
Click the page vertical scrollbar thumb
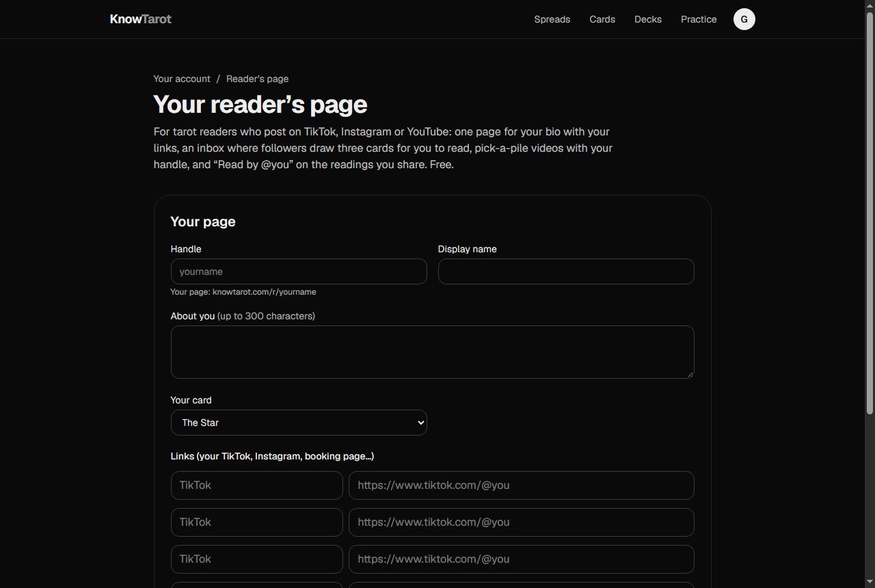870,212
